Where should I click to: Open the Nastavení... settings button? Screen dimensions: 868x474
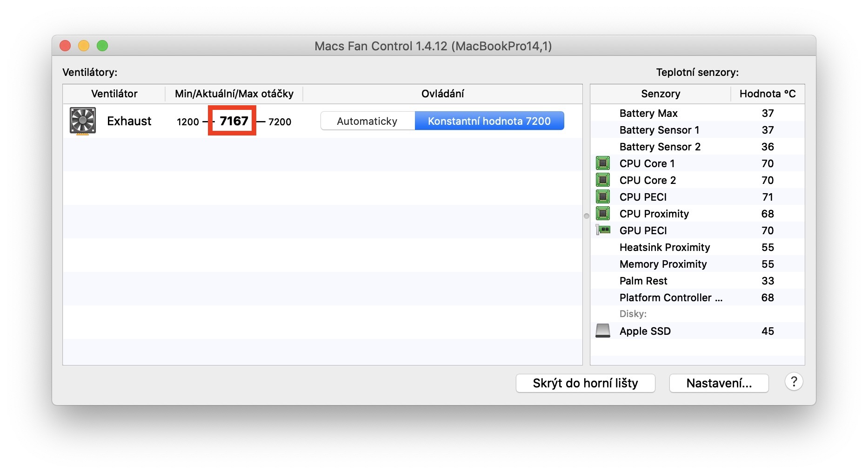pos(719,383)
